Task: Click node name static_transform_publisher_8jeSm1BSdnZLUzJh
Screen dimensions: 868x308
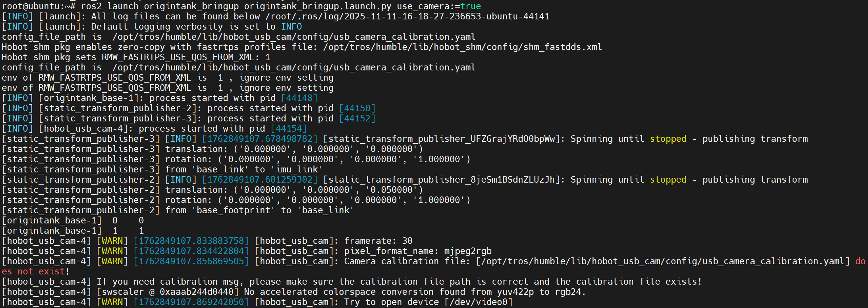Action: [442, 179]
